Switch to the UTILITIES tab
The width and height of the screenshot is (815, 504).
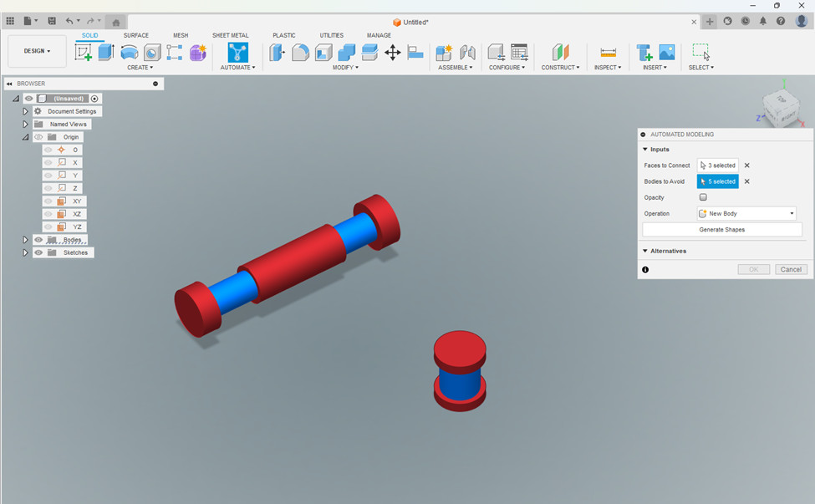tap(332, 35)
